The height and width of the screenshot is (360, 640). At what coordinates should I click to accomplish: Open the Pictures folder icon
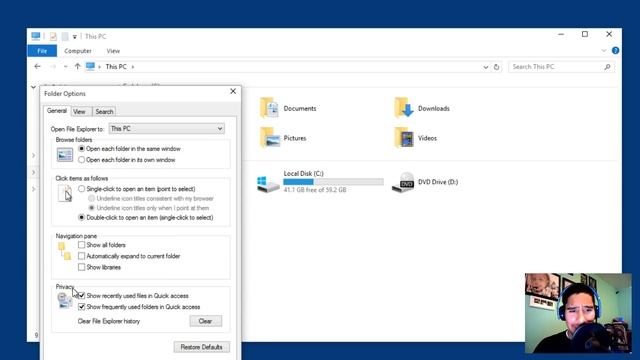coord(269,138)
